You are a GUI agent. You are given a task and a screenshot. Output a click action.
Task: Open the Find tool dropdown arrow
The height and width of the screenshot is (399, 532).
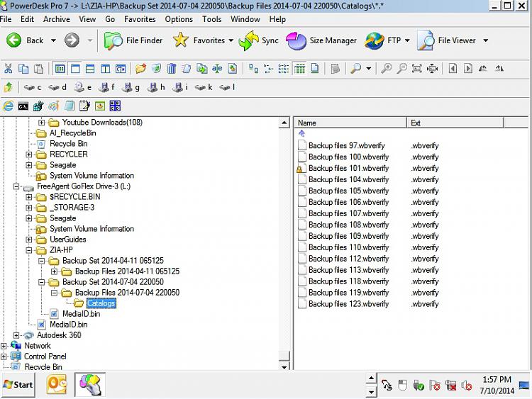point(369,69)
